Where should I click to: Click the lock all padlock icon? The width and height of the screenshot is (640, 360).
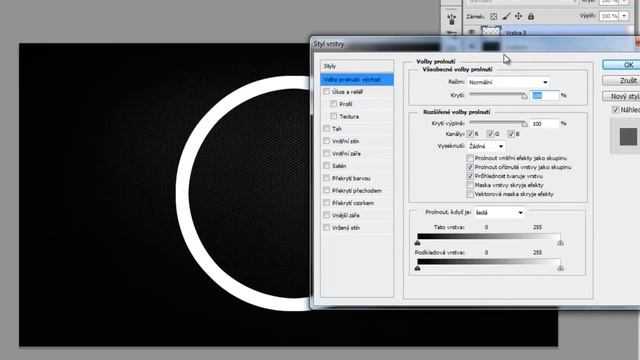pyautogui.click(x=531, y=16)
